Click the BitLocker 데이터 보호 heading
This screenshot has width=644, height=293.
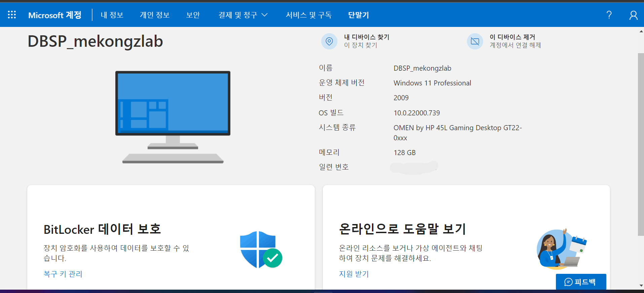pyautogui.click(x=102, y=229)
